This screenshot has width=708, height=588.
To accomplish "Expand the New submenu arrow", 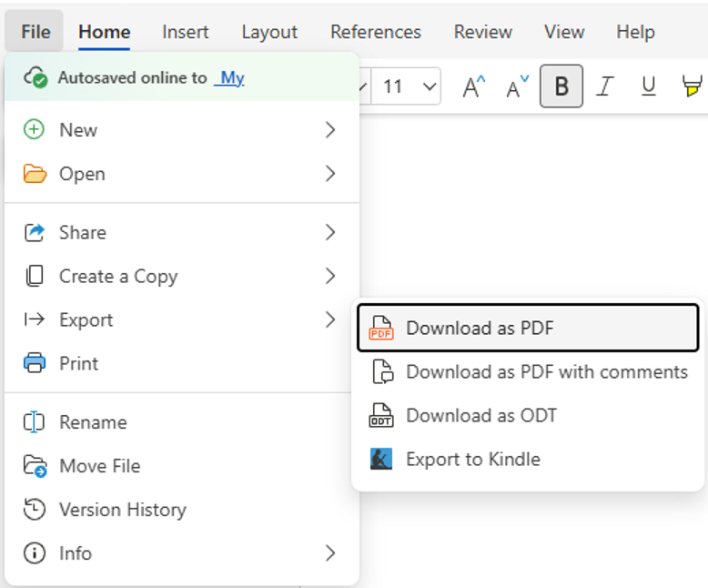I will [330, 130].
